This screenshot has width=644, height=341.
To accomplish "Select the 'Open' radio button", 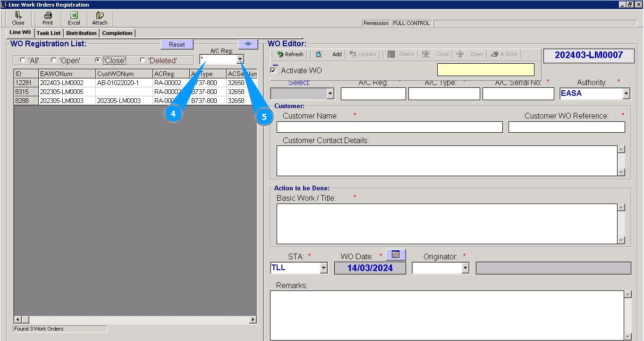I will coord(54,60).
